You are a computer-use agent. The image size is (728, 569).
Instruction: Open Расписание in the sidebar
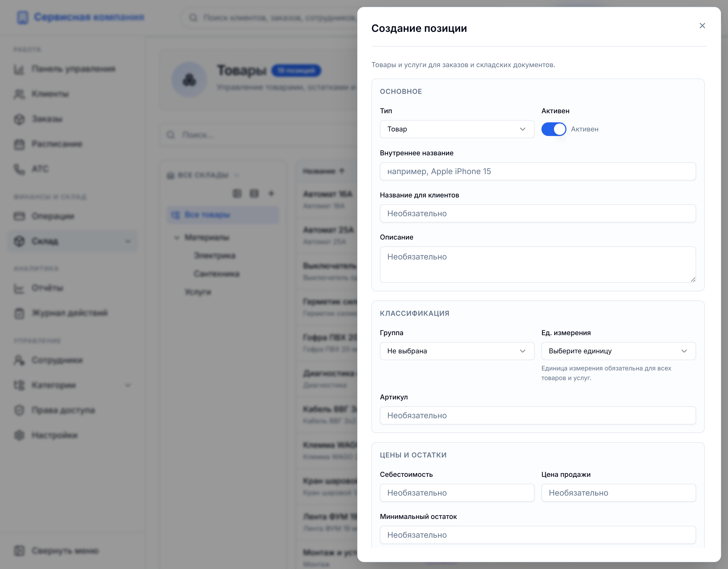(x=73, y=144)
